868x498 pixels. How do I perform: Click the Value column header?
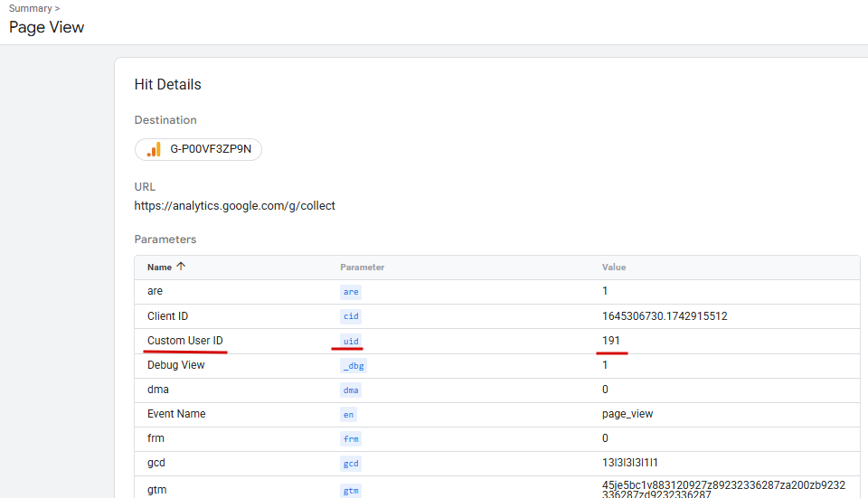[x=614, y=268]
